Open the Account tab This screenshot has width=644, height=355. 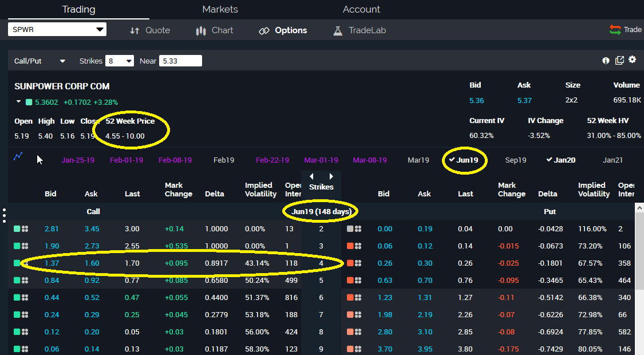(x=361, y=9)
